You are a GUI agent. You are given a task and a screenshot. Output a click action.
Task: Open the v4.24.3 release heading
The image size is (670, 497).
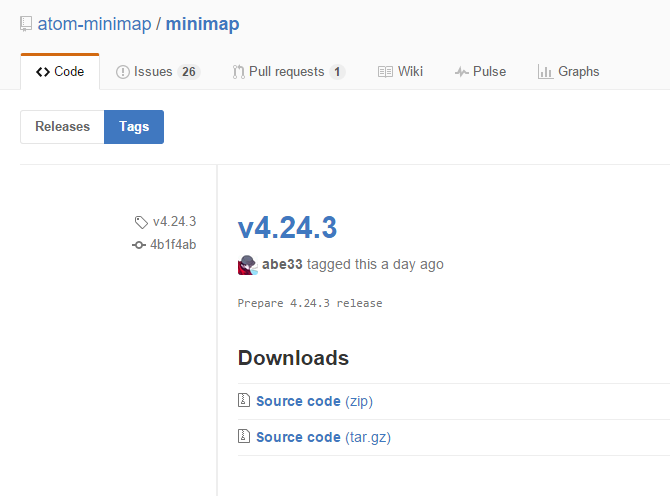287,227
